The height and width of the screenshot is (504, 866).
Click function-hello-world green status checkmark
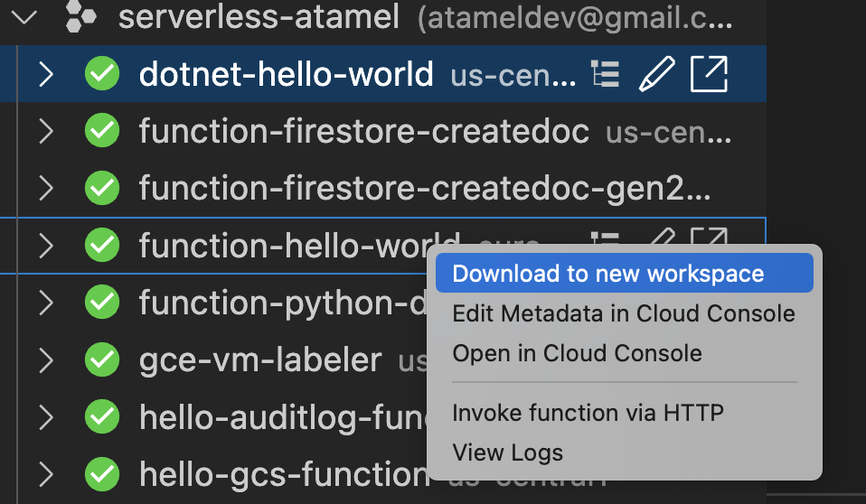[x=102, y=245]
